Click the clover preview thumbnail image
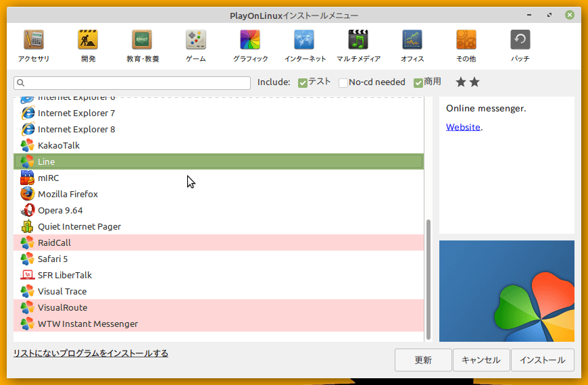 pos(507,291)
